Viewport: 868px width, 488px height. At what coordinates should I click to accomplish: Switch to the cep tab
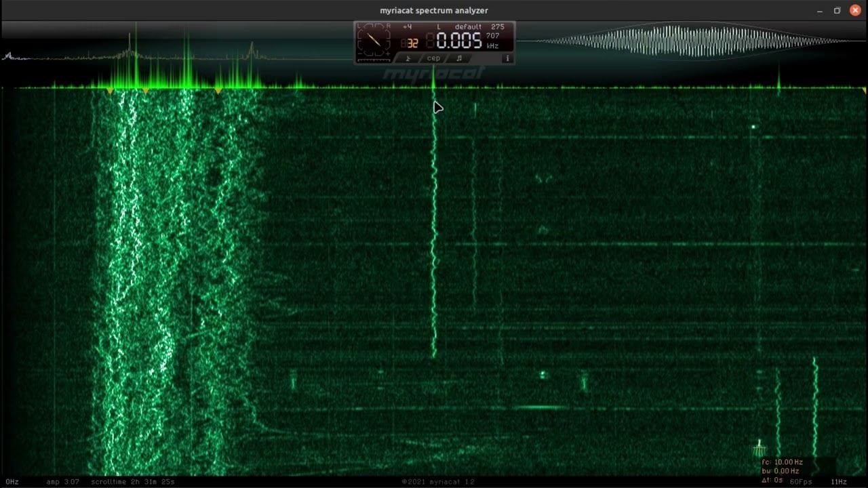pos(433,58)
